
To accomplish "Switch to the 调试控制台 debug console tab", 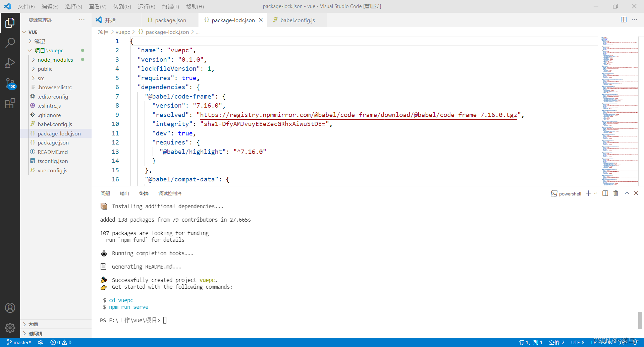I will [x=170, y=193].
